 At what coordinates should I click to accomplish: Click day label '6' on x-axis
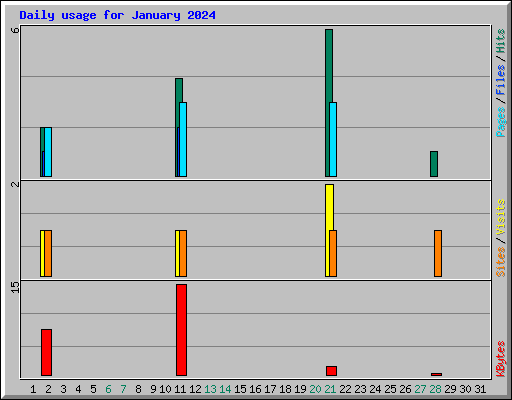[x=108, y=389]
